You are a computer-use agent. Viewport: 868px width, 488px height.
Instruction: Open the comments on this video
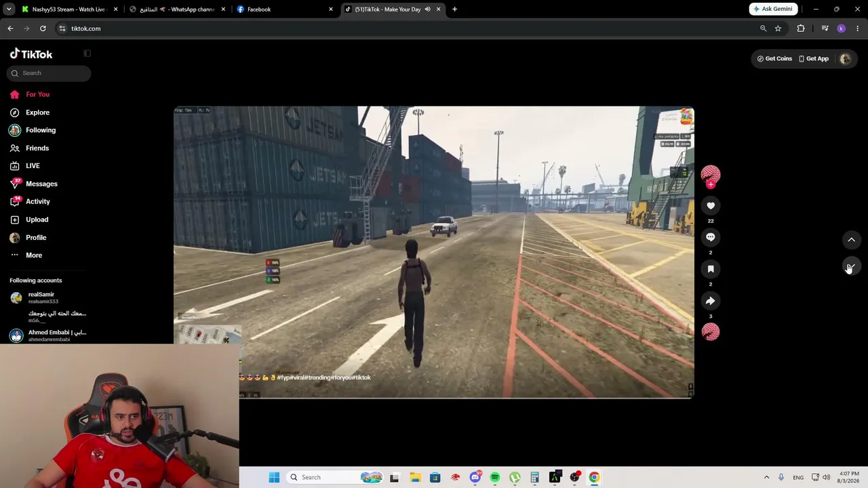coord(711,237)
